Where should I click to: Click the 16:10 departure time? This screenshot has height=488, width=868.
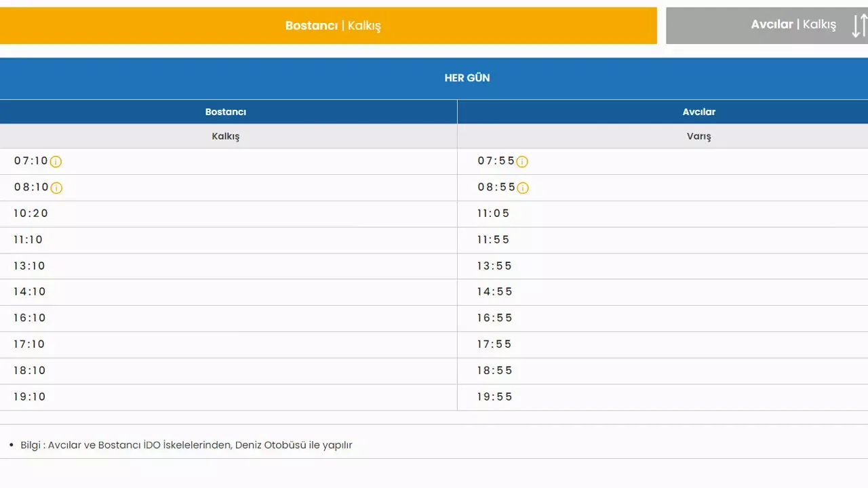point(29,318)
